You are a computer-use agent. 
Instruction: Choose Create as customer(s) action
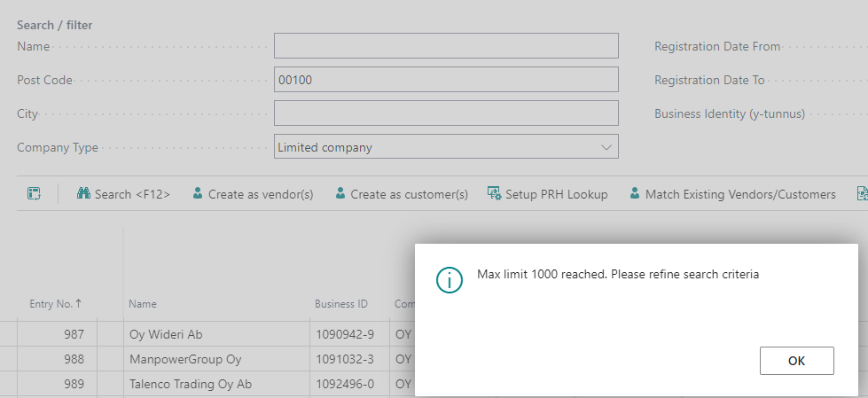(402, 194)
